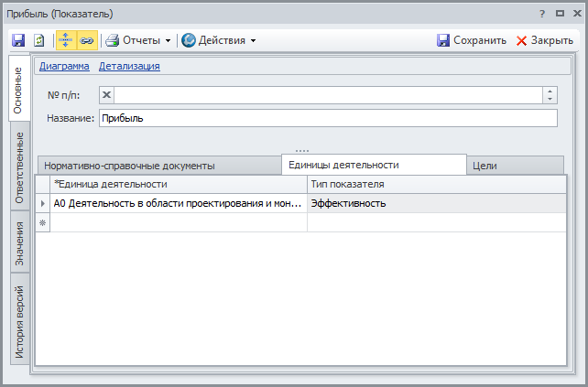Open the Ответственные vertical side tab
Screen dimensions: 588x387
click(19, 168)
